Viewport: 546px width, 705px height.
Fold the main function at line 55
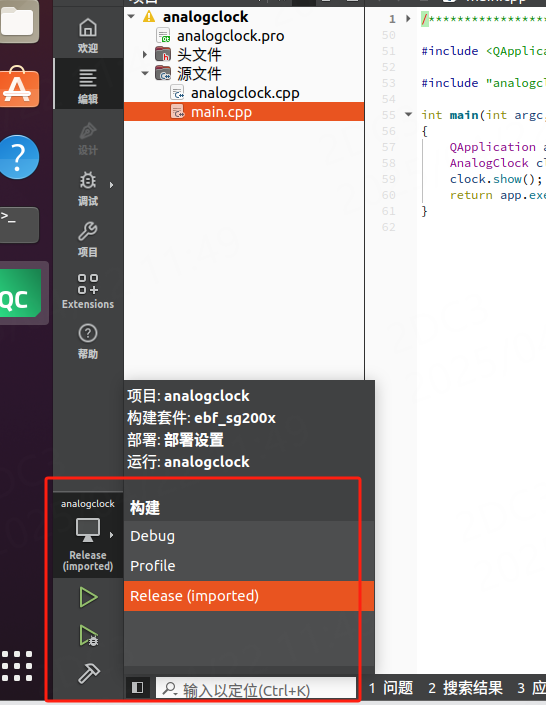408,114
